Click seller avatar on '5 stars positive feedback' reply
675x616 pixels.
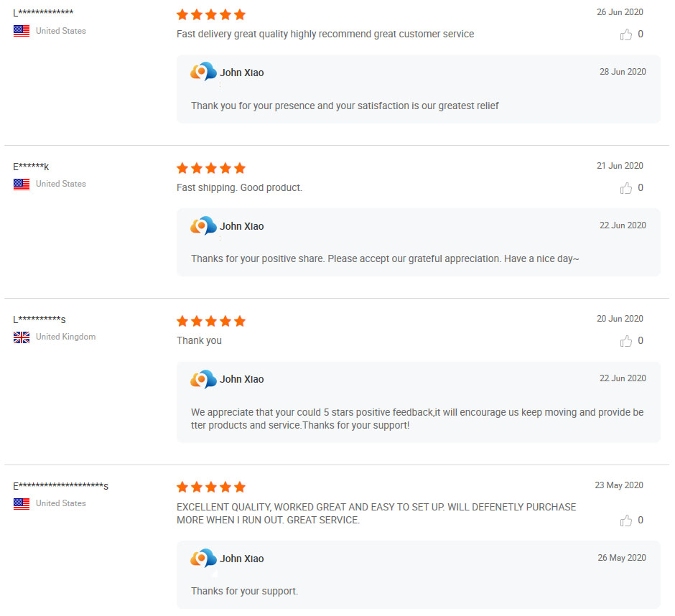[x=203, y=379]
